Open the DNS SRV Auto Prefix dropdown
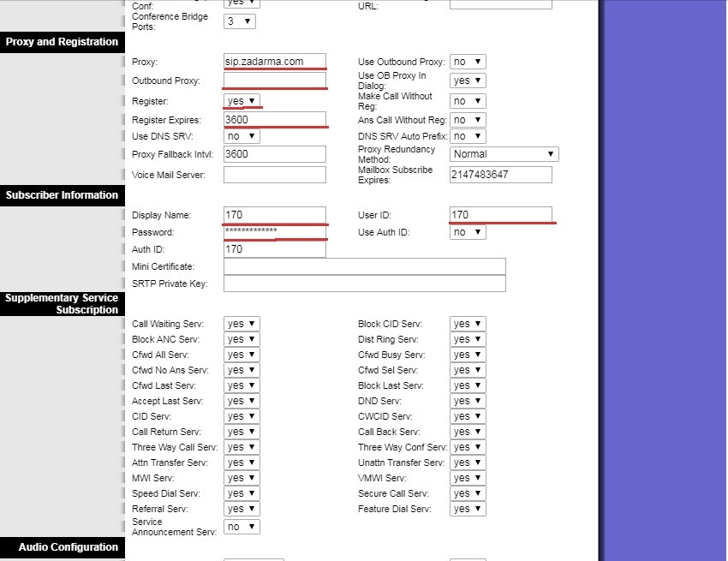728x561 pixels. click(x=468, y=136)
